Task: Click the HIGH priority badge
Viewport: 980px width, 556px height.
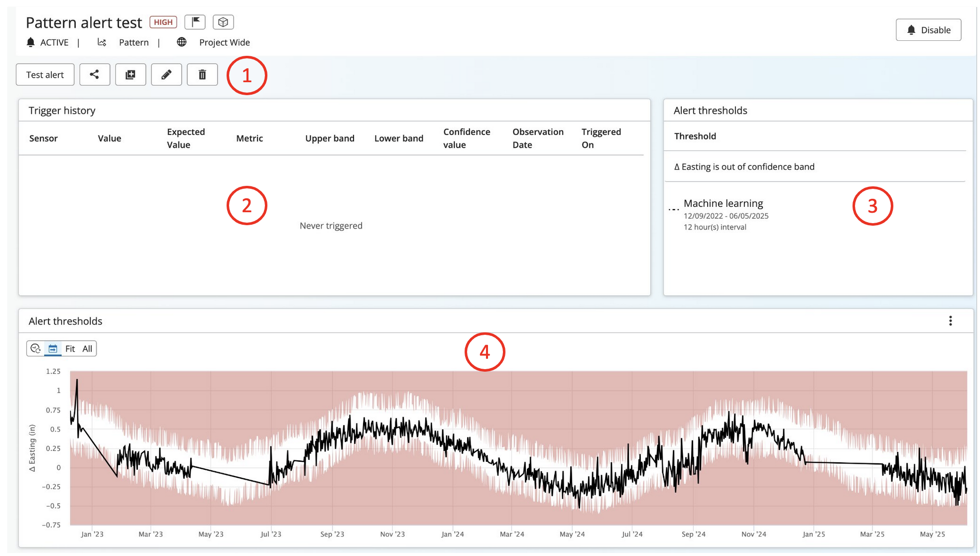Action: point(163,22)
